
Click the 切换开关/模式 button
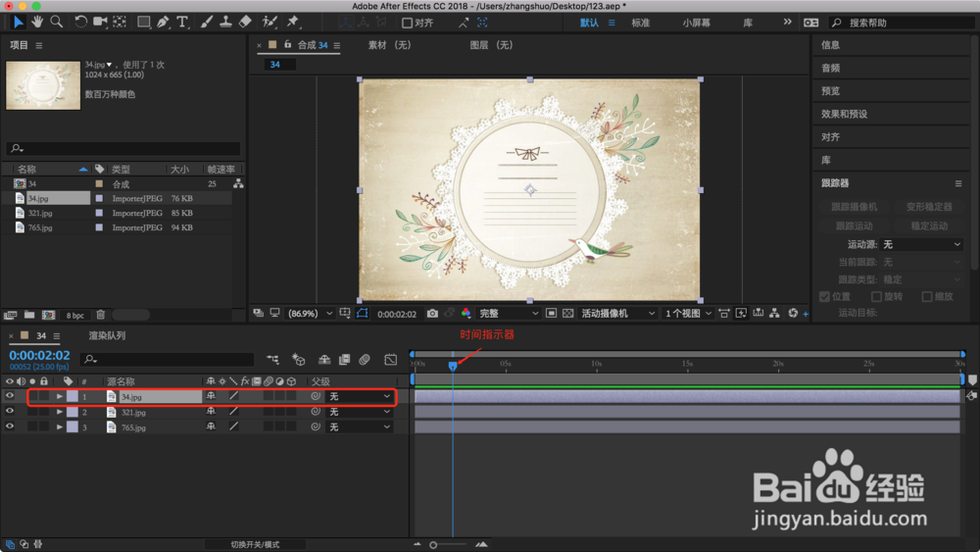pos(255,544)
